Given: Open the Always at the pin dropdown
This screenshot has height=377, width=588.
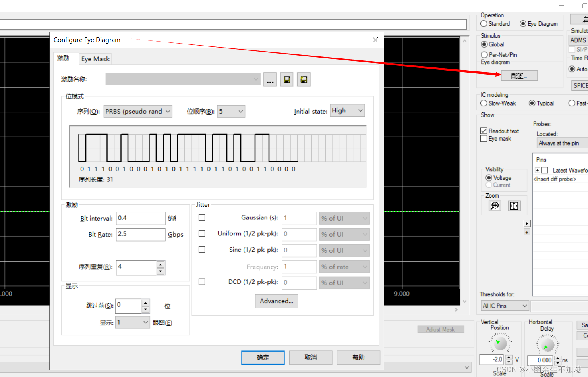Looking at the screenshot, I should coord(563,143).
